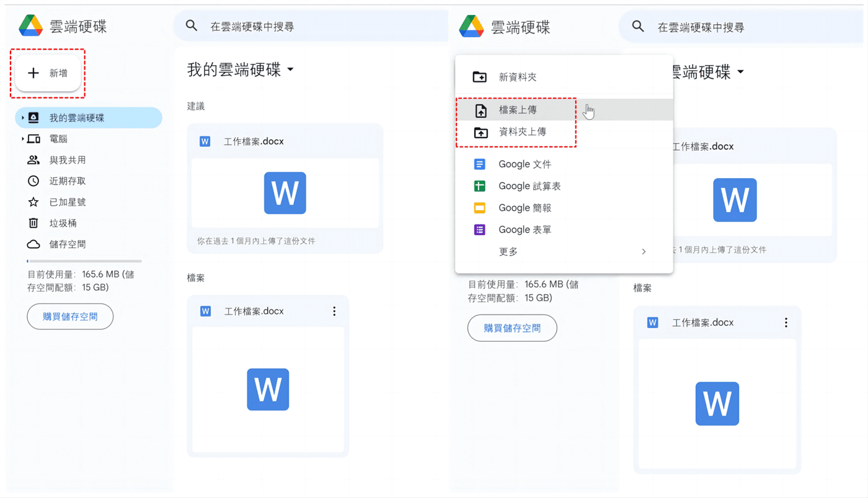The width and height of the screenshot is (868, 498).
Task: Open suggested 工作檔案.docx thumbnail in right screenshot
Action: (752, 200)
